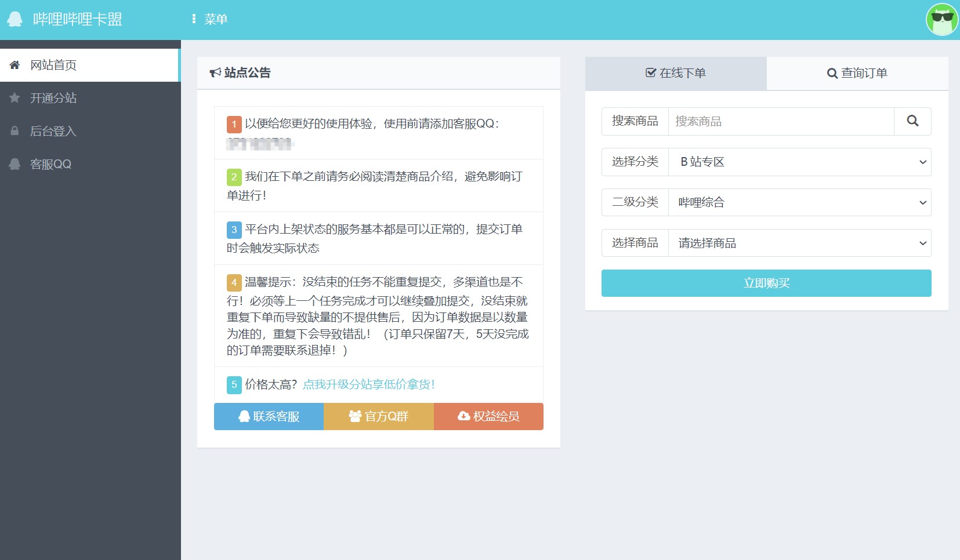Expand the 请选择商品 dropdown

800,243
